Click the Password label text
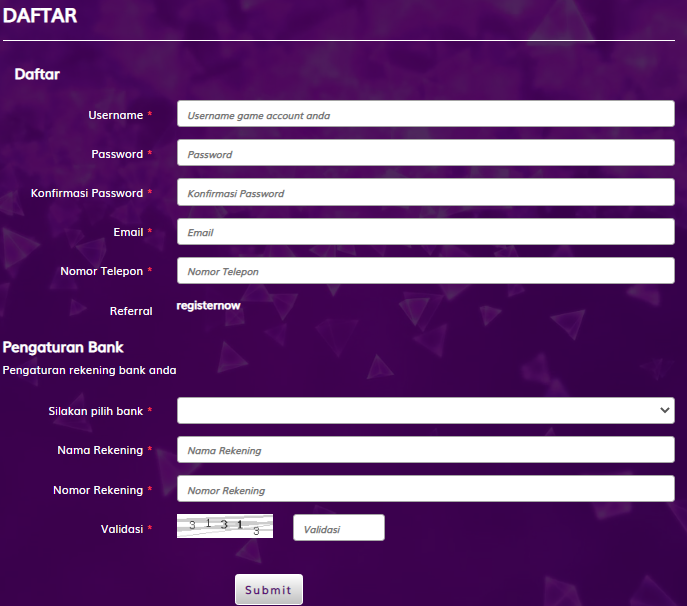 [117, 154]
